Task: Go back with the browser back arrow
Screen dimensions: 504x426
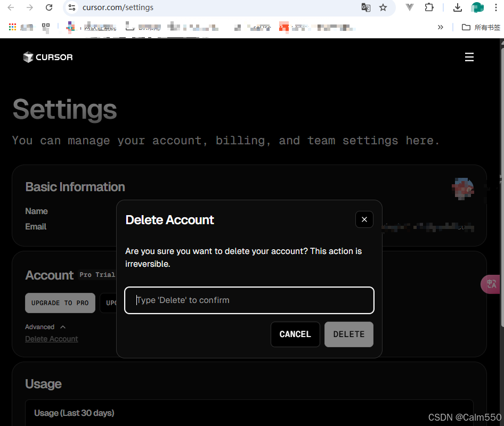Action: point(11,7)
